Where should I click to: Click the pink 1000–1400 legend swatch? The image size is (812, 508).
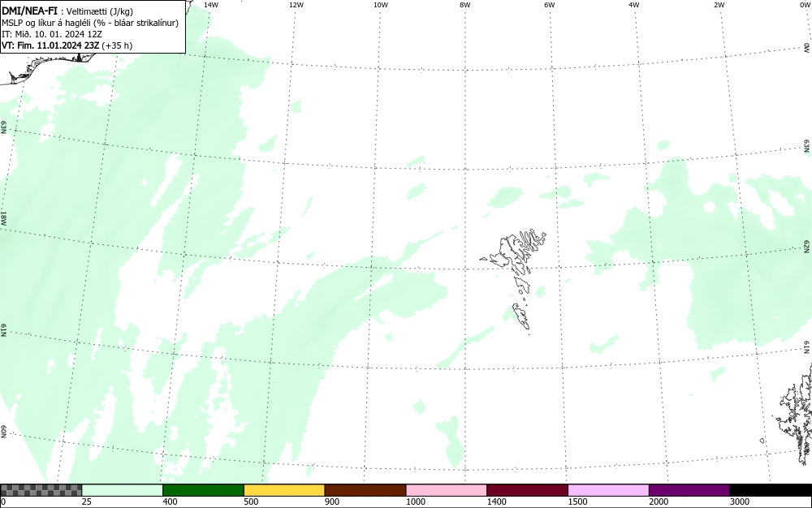point(447,490)
